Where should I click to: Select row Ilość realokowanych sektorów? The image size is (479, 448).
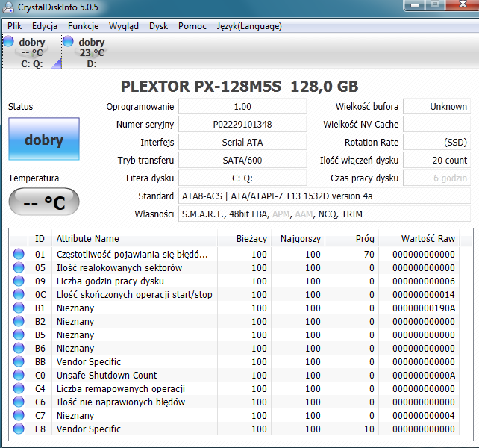(234, 267)
